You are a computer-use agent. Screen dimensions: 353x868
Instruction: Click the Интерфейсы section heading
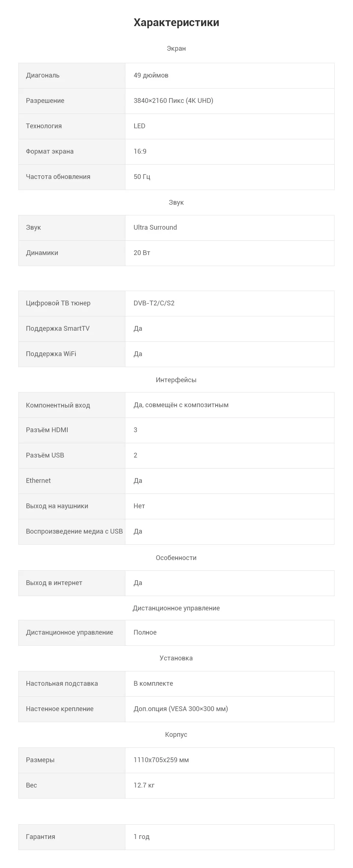(x=176, y=380)
